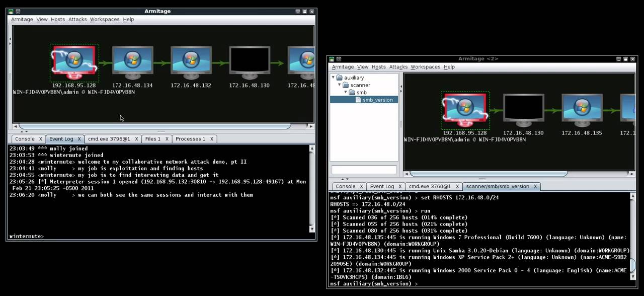Open Workspaces menu in Armitage <2> window
This screenshot has width=644, height=296.
coord(426,67)
